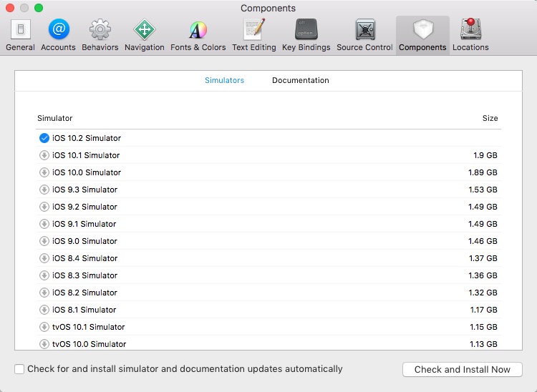The height and width of the screenshot is (392, 537).
Task: Download the iOS 8.4 Simulator
Action: tap(44, 258)
